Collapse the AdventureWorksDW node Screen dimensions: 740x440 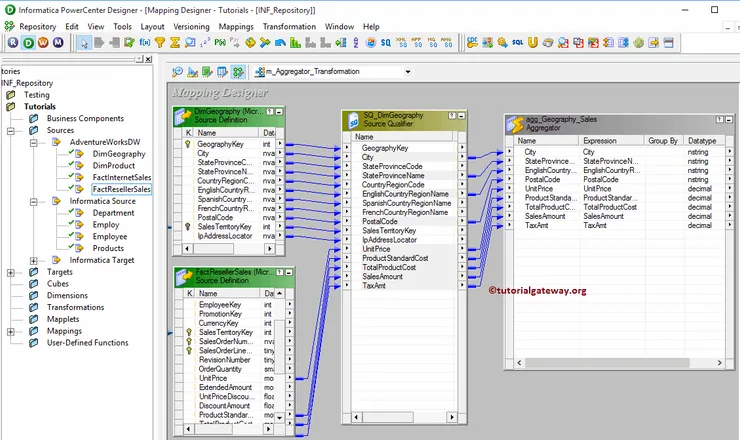[x=34, y=143]
